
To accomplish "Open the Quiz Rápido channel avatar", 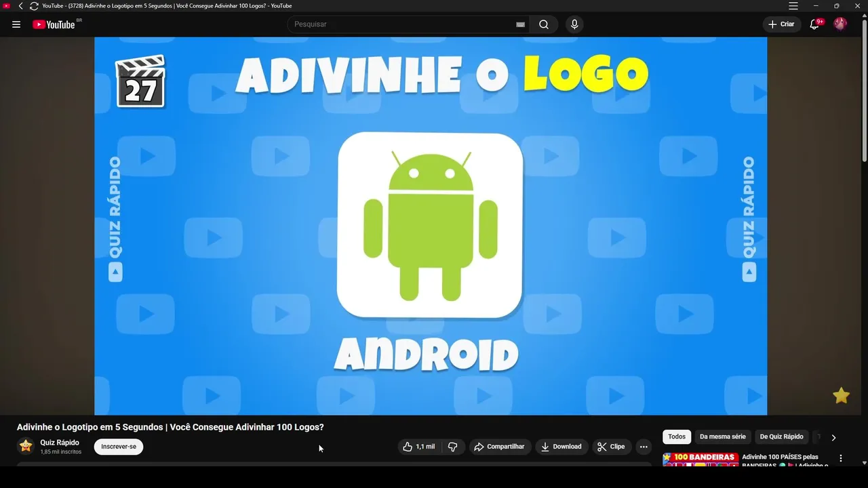I will pyautogui.click(x=26, y=446).
